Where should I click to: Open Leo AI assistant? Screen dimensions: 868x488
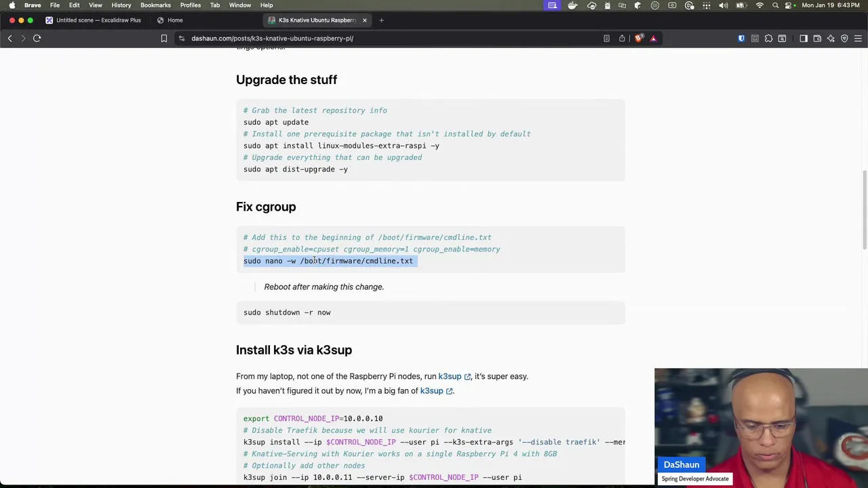coord(831,39)
